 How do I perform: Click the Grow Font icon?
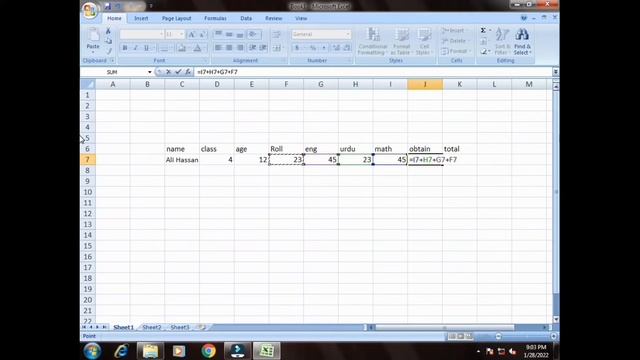pos(192,34)
